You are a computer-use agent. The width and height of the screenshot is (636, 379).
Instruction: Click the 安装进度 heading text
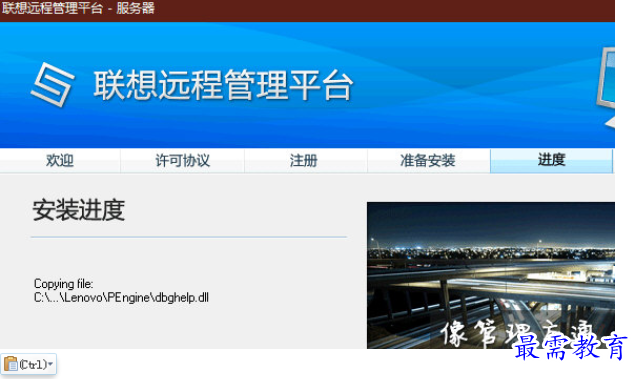click(79, 210)
